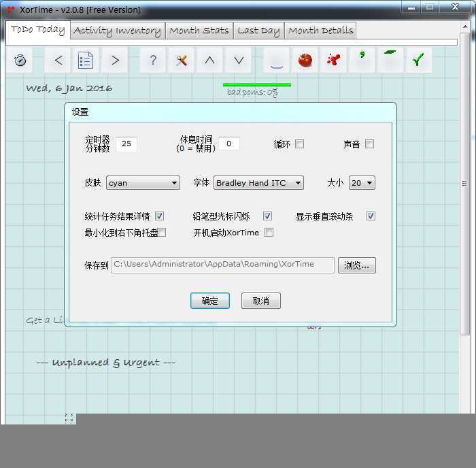Move task up with the up caret

[209, 60]
